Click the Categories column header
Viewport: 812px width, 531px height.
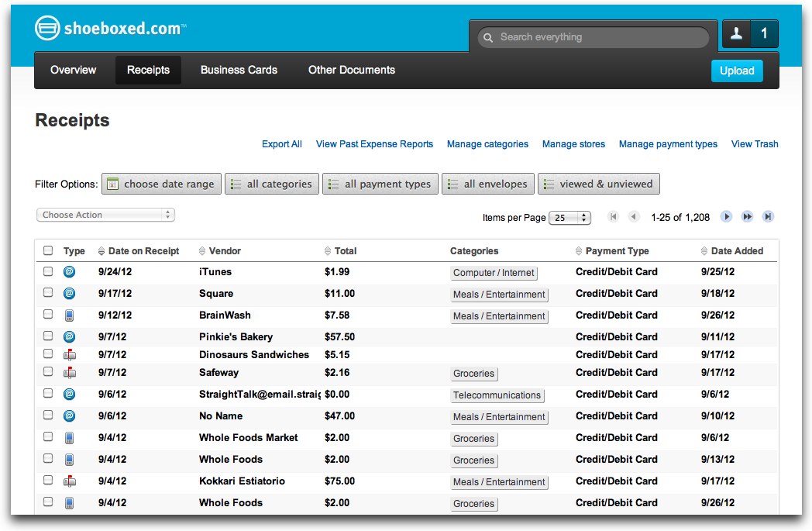[474, 251]
